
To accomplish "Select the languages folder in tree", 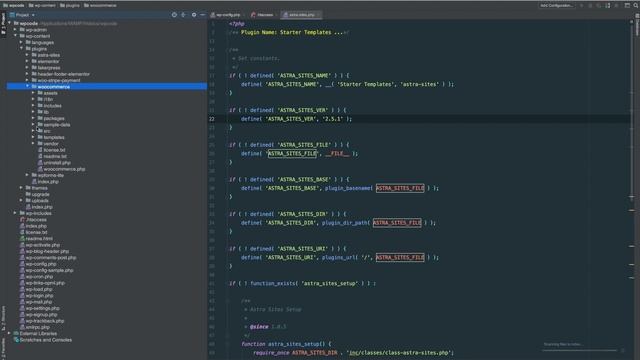I will [42, 42].
